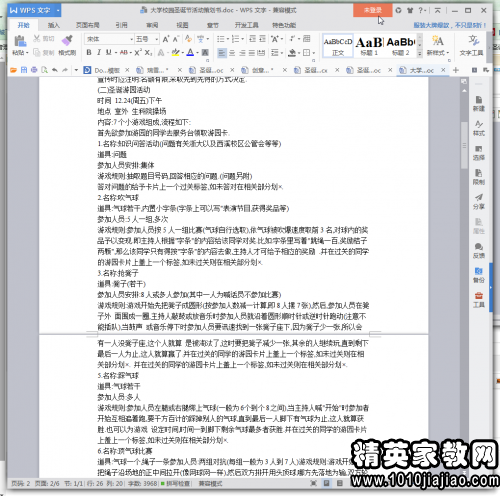500x496 pixels.
Task: Click the Save icon in quick toolbar
Action: pyautogui.click(x=24, y=70)
